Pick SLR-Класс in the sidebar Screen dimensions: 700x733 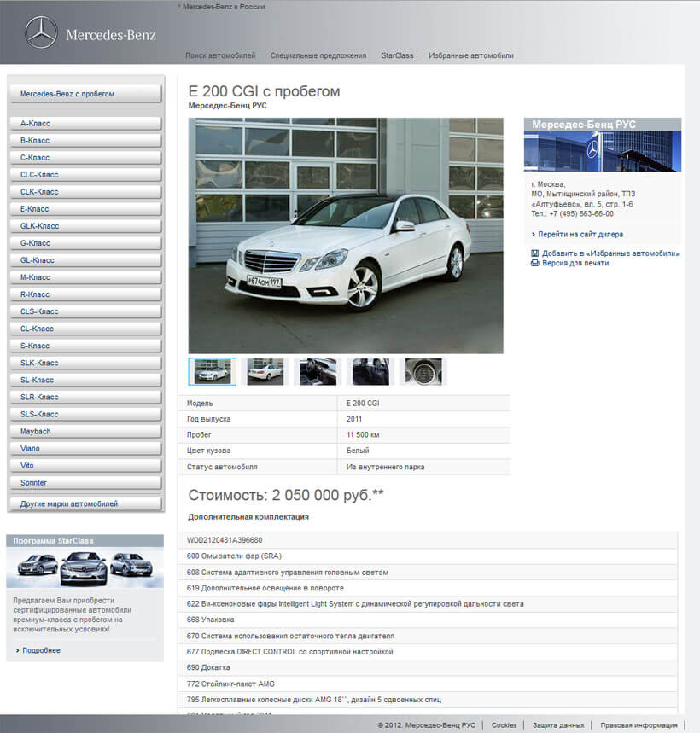[x=85, y=398]
